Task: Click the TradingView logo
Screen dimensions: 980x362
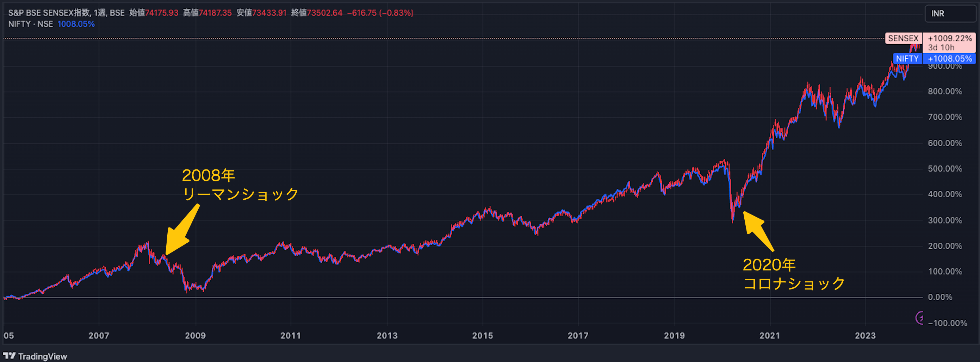Action: click(35, 356)
